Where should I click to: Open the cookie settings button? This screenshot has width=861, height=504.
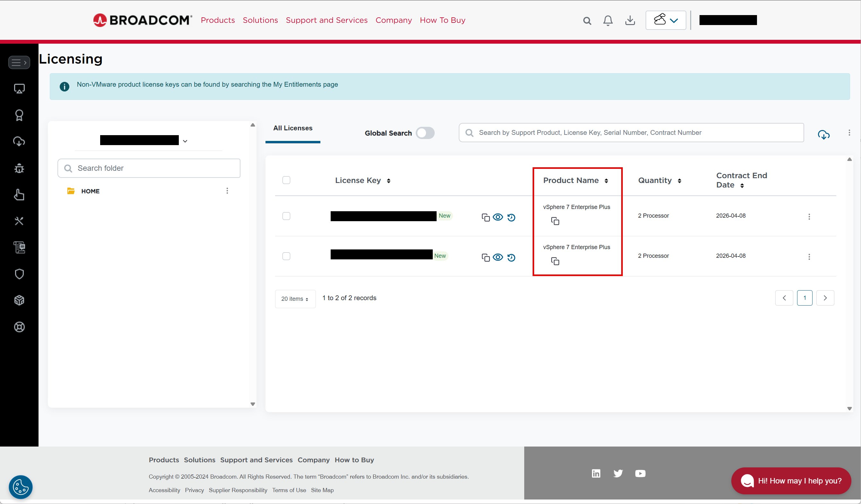click(x=21, y=487)
